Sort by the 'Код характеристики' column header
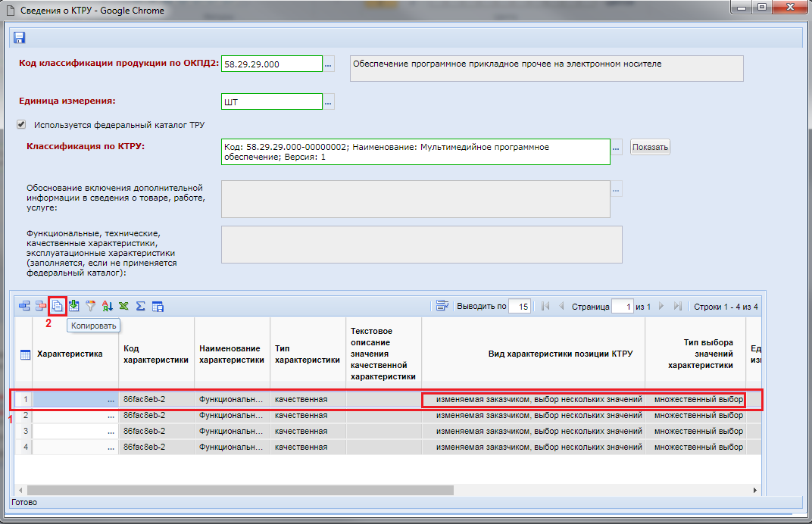 click(x=155, y=354)
